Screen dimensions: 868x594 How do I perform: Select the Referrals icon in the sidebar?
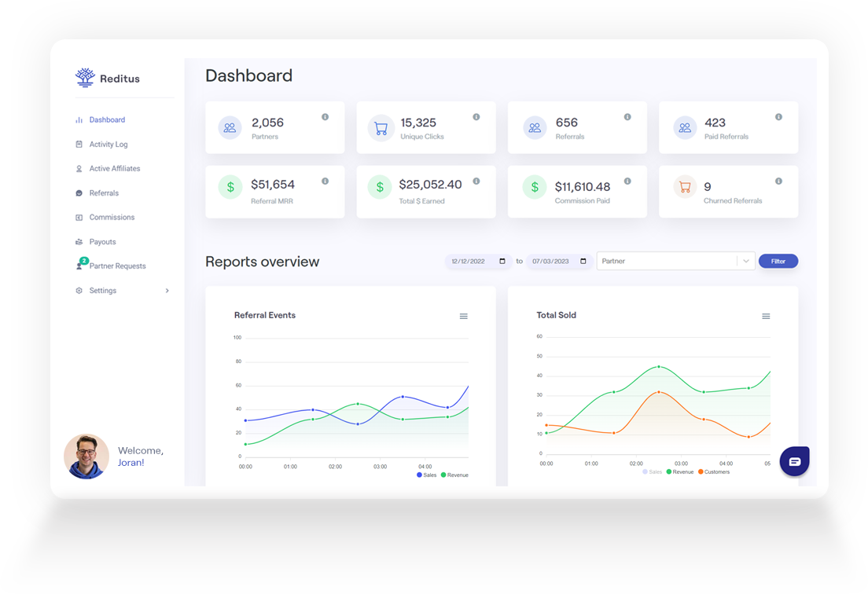(79, 192)
